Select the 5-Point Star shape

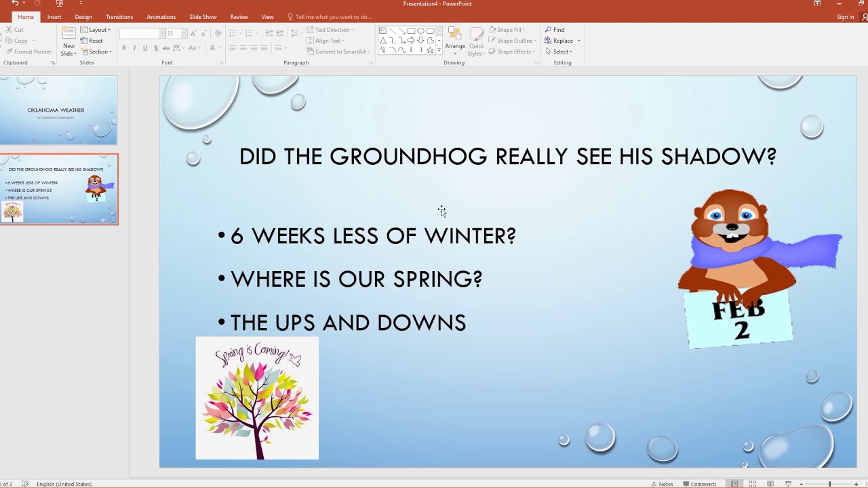tap(430, 50)
